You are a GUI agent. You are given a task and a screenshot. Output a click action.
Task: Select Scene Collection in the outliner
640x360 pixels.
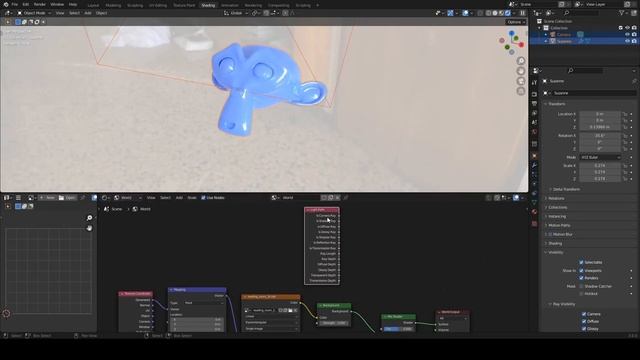point(557,21)
